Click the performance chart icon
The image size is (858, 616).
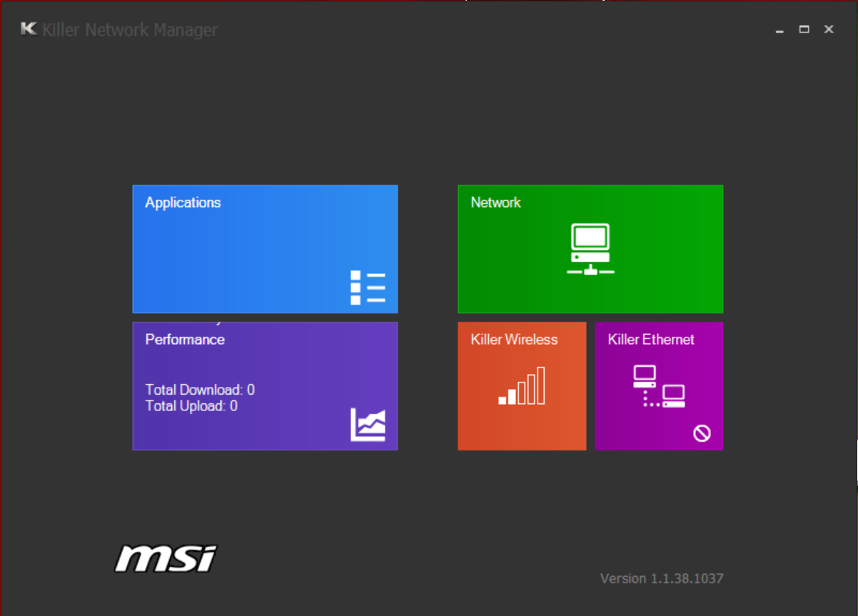click(x=368, y=425)
